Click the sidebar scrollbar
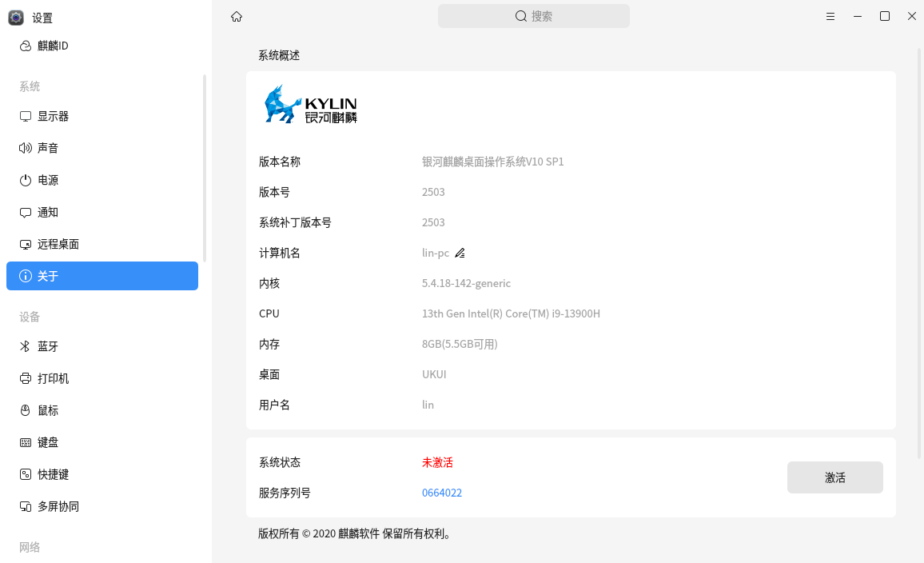This screenshot has height=563, width=924. point(205,168)
